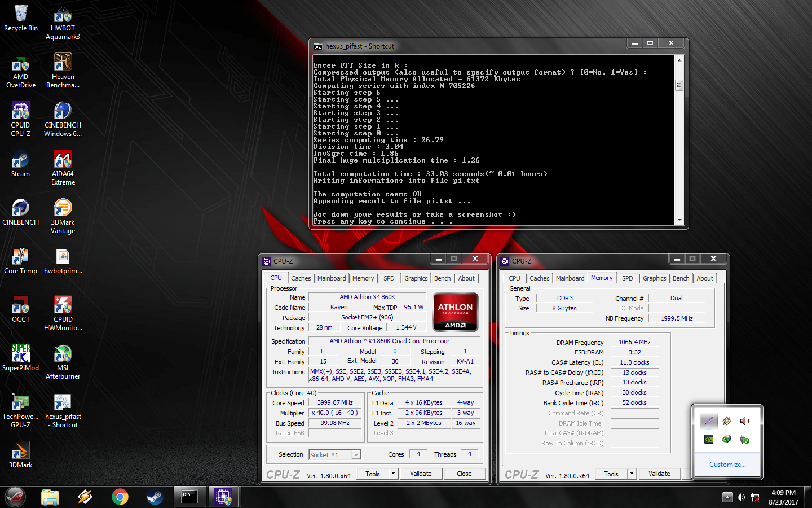
Task: Open Mainboard tab in left CPU-Z
Action: (332, 278)
